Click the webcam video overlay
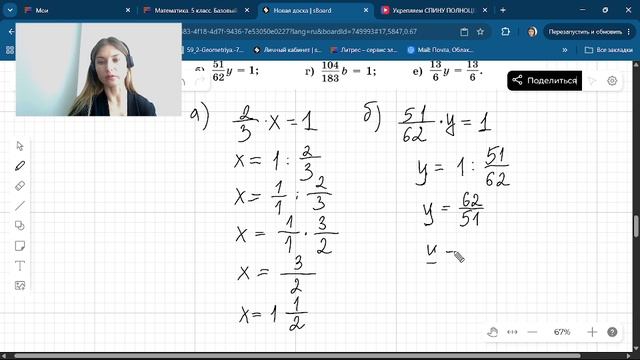This screenshot has width=640, height=360. point(98,69)
